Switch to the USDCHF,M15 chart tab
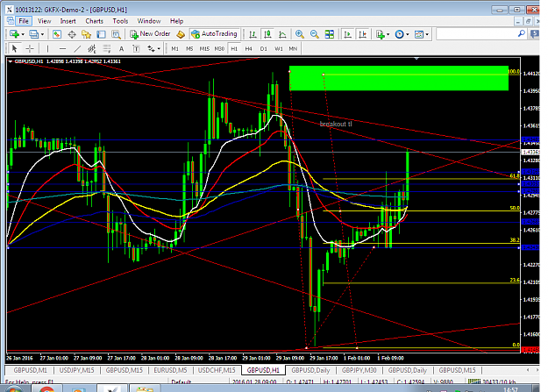Screen dimensions: 548x392 (217, 370)
